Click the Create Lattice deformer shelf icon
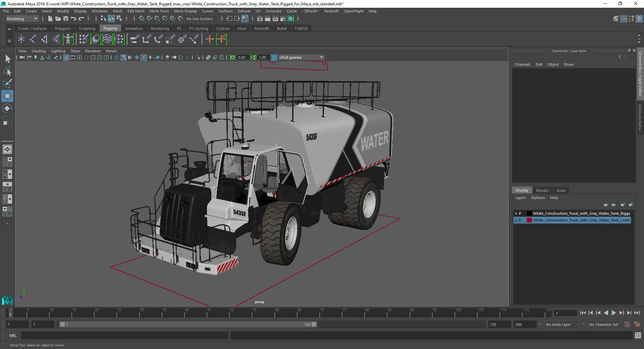 click(107, 39)
